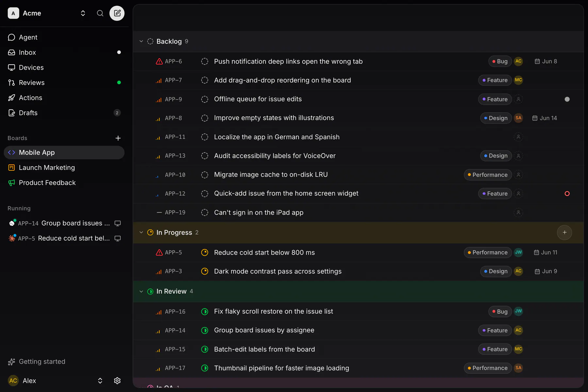Open the settings gear icon
Screen dimensions: 588x392
click(x=117, y=381)
